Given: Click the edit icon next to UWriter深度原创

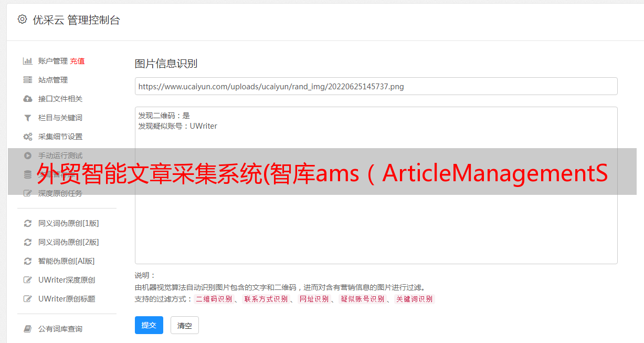Looking at the screenshot, I should [28, 280].
